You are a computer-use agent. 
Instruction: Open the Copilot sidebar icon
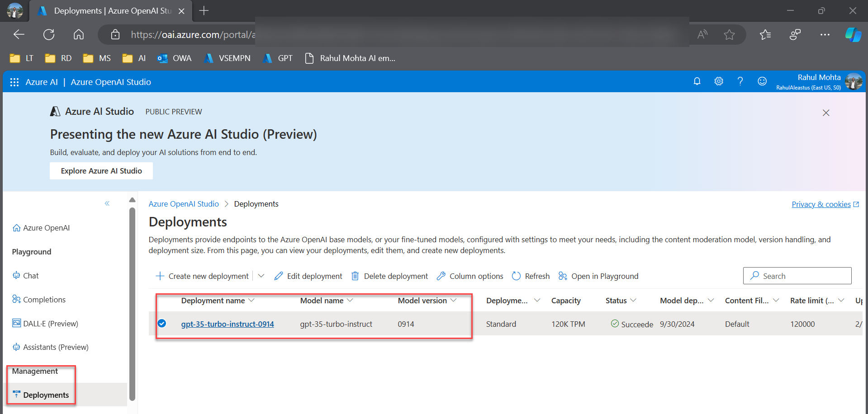(853, 35)
